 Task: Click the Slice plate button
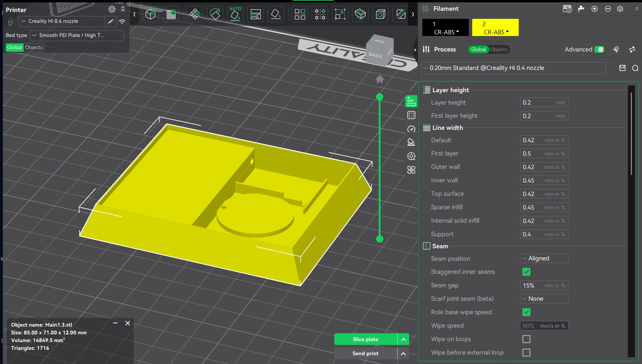click(366, 339)
